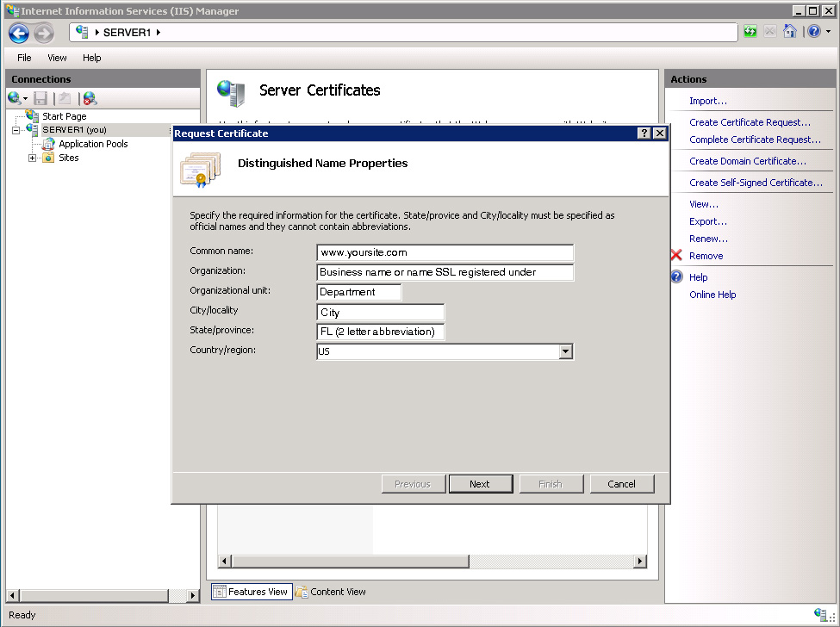Collapse the SERVER1 tree node

tap(16, 130)
